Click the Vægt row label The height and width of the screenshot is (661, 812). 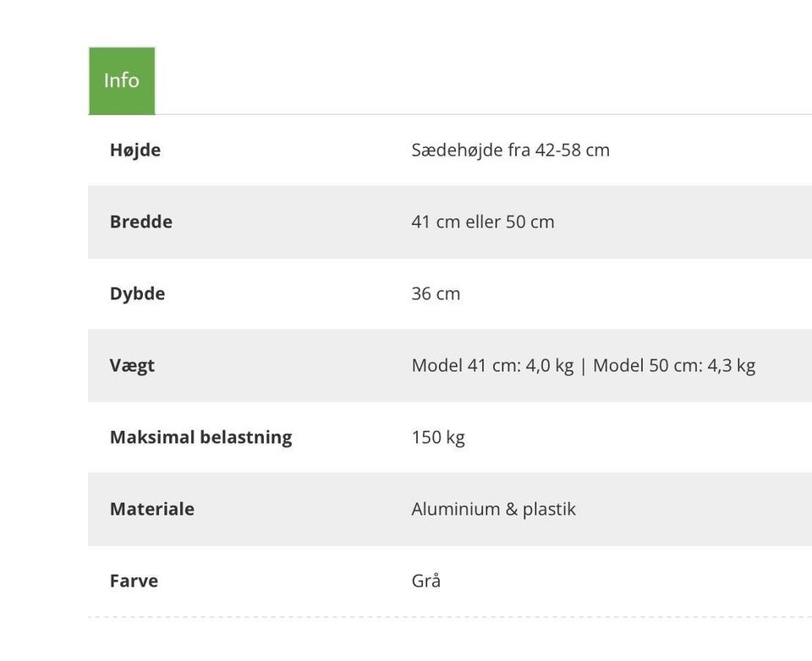[x=132, y=365]
